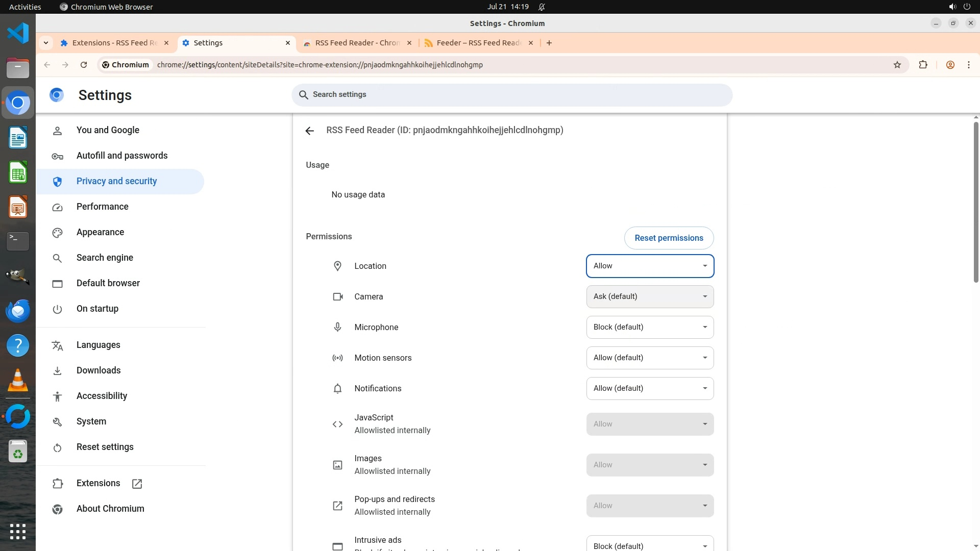The height and width of the screenshot is (551, 980).
Task: Expand the Motion sensors dropdown
Action: pos(650,358)
